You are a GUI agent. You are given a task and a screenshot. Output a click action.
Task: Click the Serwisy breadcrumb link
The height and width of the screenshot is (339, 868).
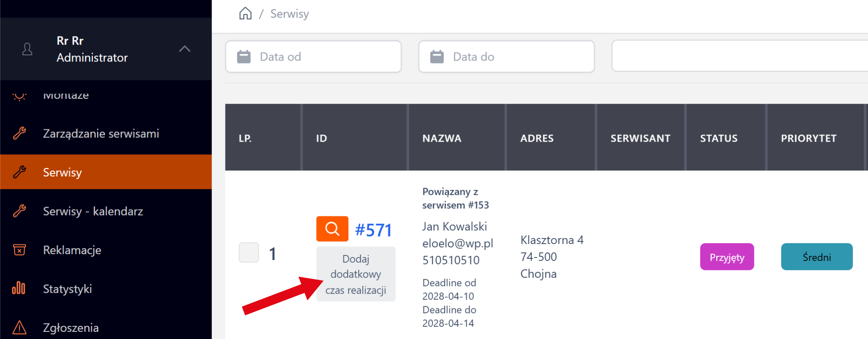point(290,14)
